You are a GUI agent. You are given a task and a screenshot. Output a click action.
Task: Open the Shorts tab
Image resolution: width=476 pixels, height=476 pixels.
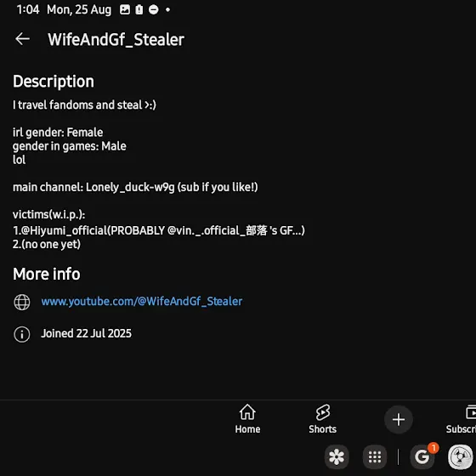(322, 419)
